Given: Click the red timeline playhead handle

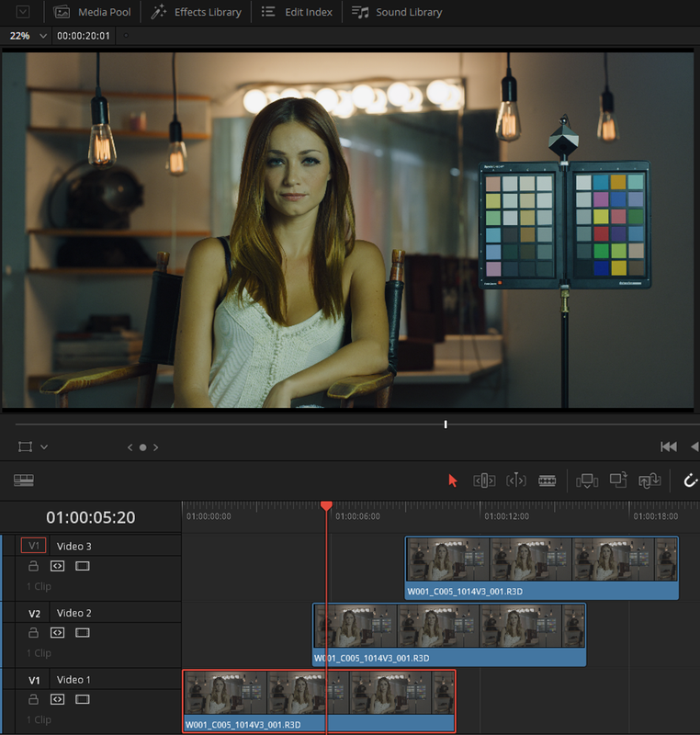Looking at the screenshot, I should (x=326, y=506).
